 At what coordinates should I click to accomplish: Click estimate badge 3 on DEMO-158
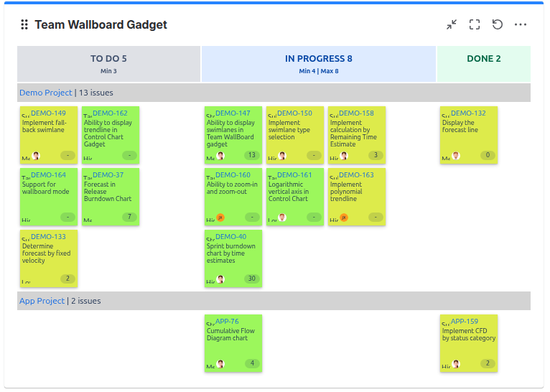coord(376,155)
